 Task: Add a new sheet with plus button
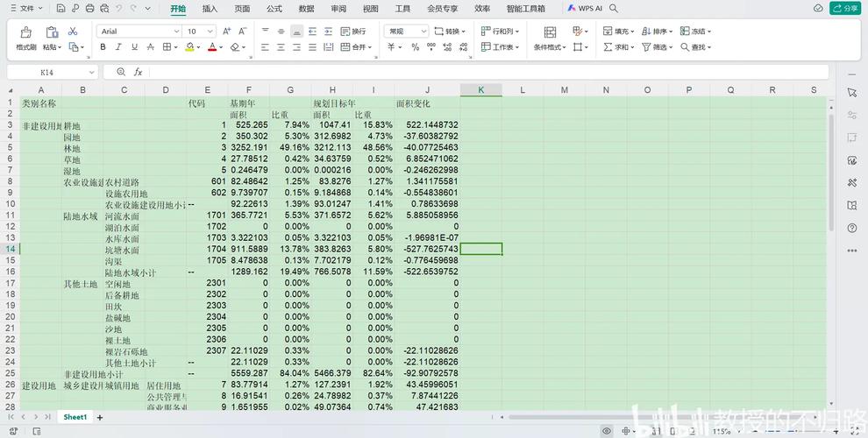click(100, 418)
